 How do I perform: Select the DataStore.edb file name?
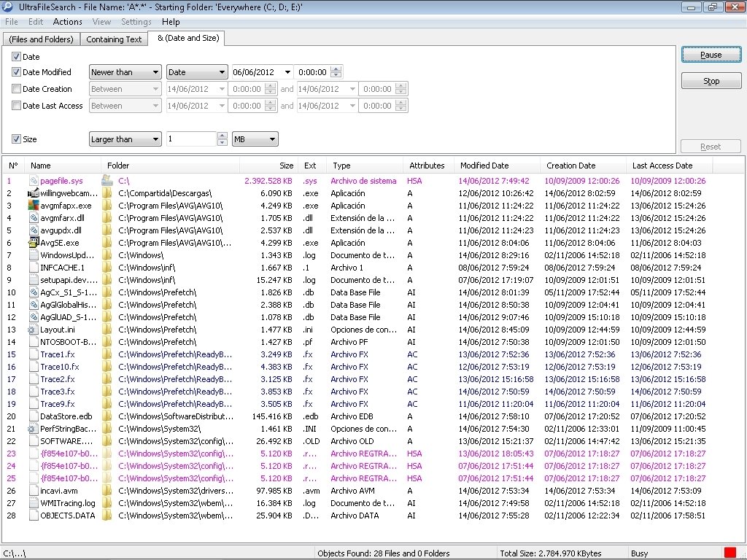click(x=66, y=416)
